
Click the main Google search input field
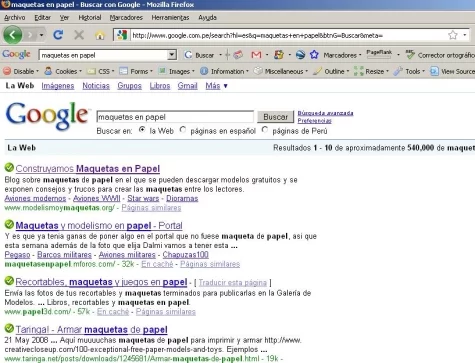pyautogui.click(x=175, y=117)
